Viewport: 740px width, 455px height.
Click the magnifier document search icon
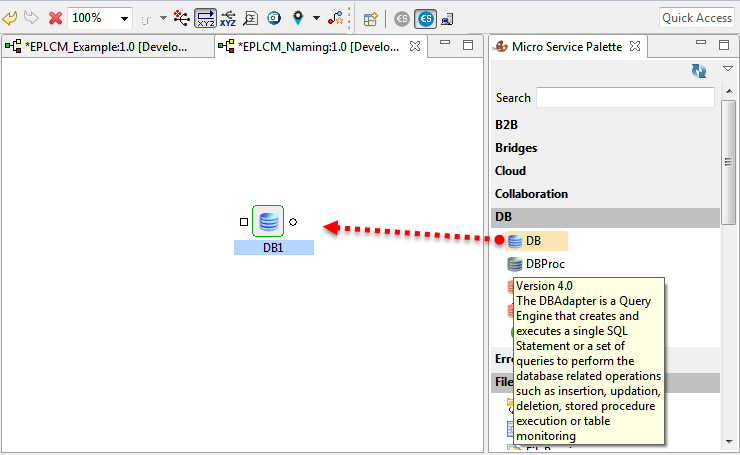(x=251, y=18)
